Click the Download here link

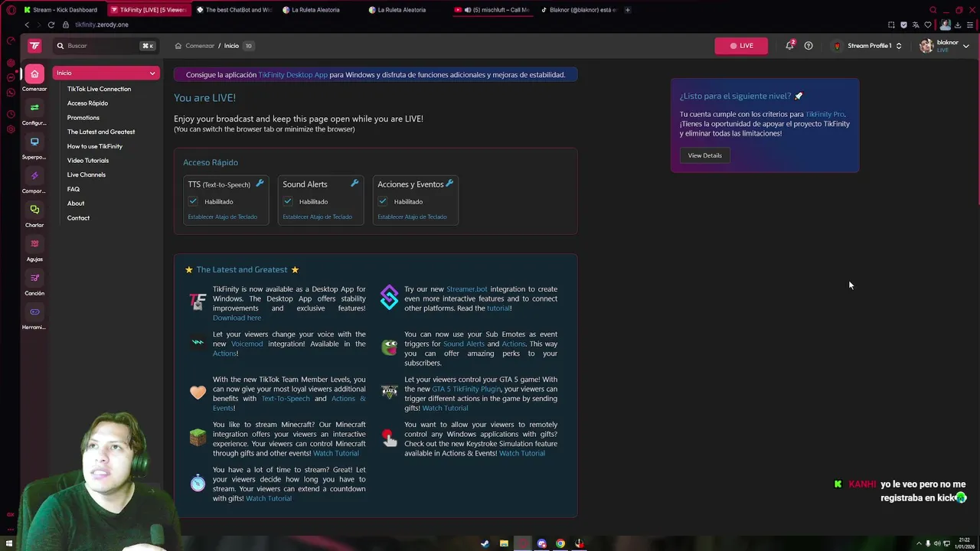(237, 318)
